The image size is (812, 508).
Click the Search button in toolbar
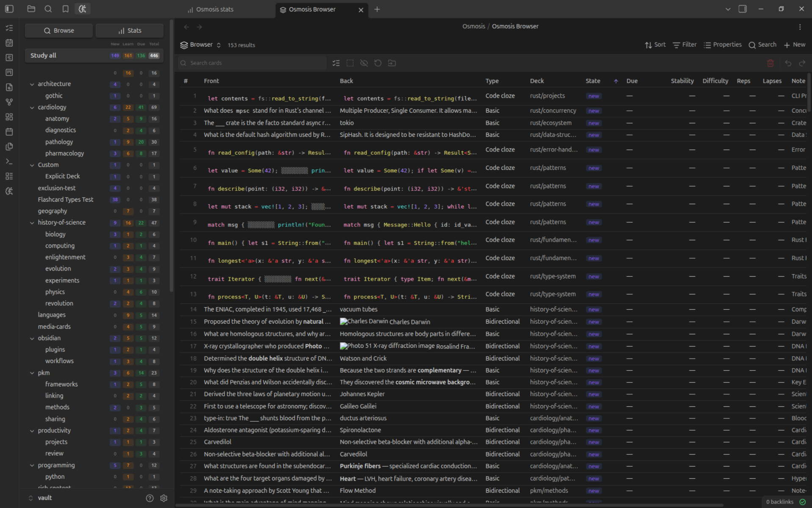762,45
